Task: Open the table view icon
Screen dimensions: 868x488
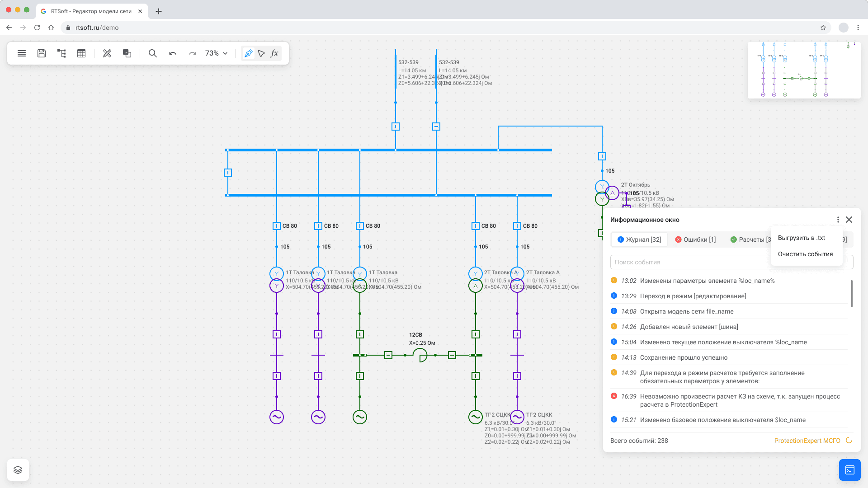Action: coord(81,53)
